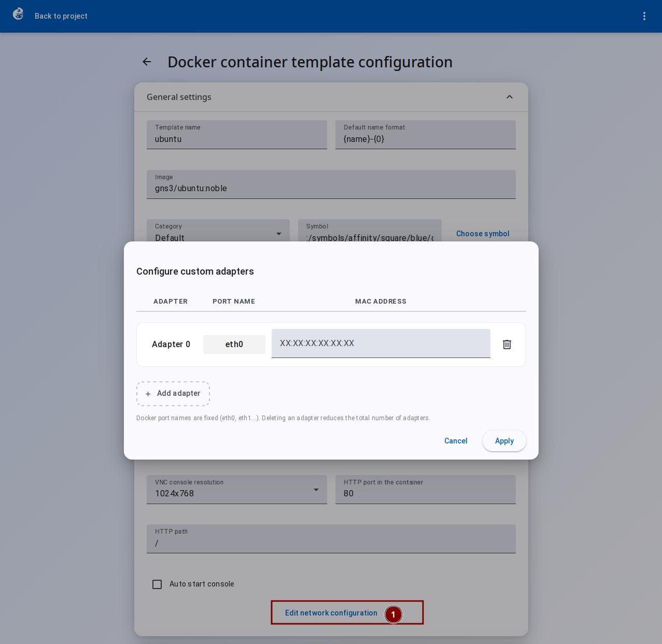Focus the Image field
This screenshot has height=644, width=662.
tap(331, 184)
